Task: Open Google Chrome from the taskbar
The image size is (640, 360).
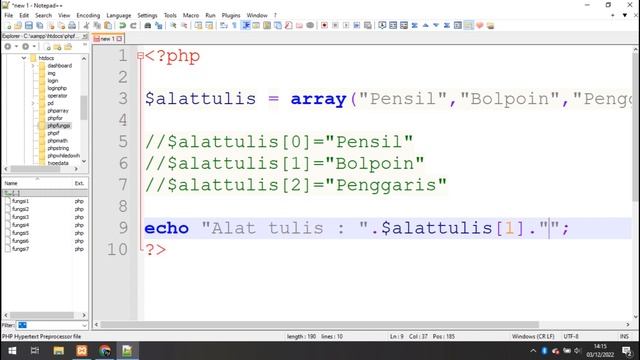Action: (104, 351)
